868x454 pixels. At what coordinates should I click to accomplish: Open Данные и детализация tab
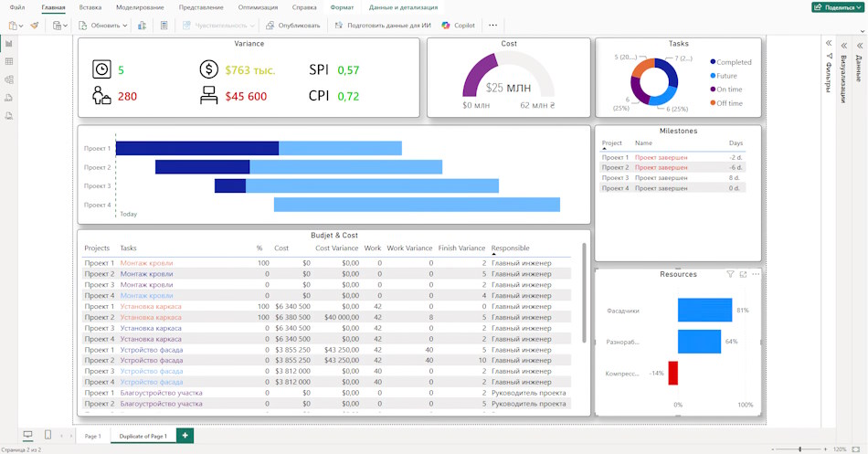(x=403, y=7)
